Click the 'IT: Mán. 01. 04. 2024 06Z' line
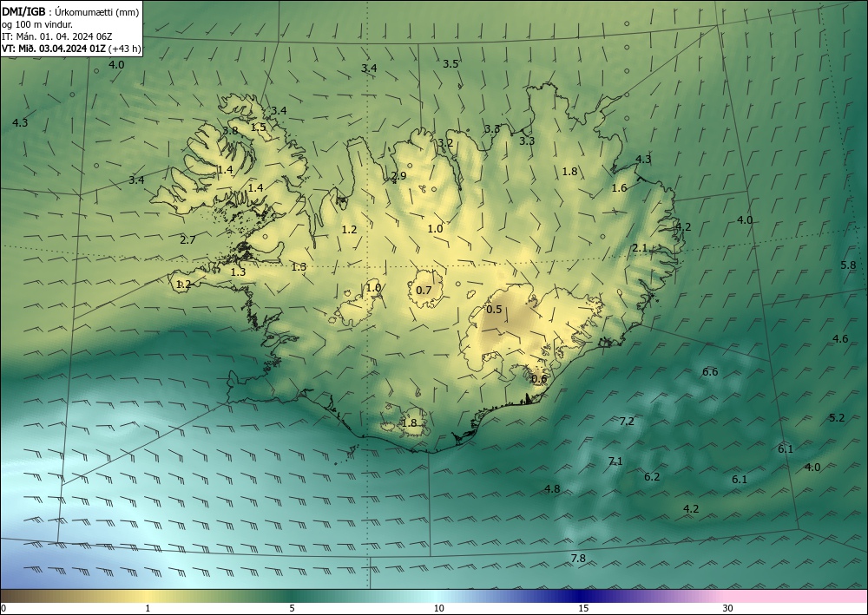The width and height of the screenshot is (868, 615). pos(57,36)
